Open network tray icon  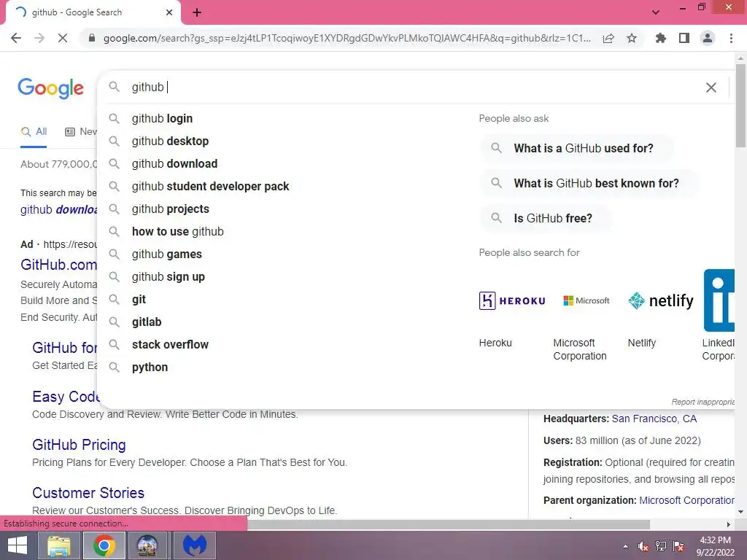[x=660, y=546]
